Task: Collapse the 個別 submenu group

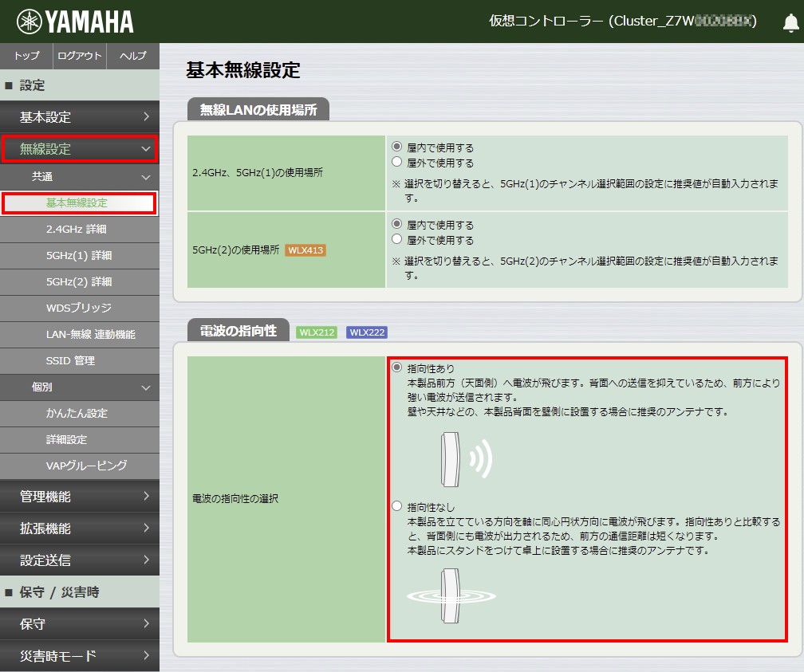Action: point(79,387)
